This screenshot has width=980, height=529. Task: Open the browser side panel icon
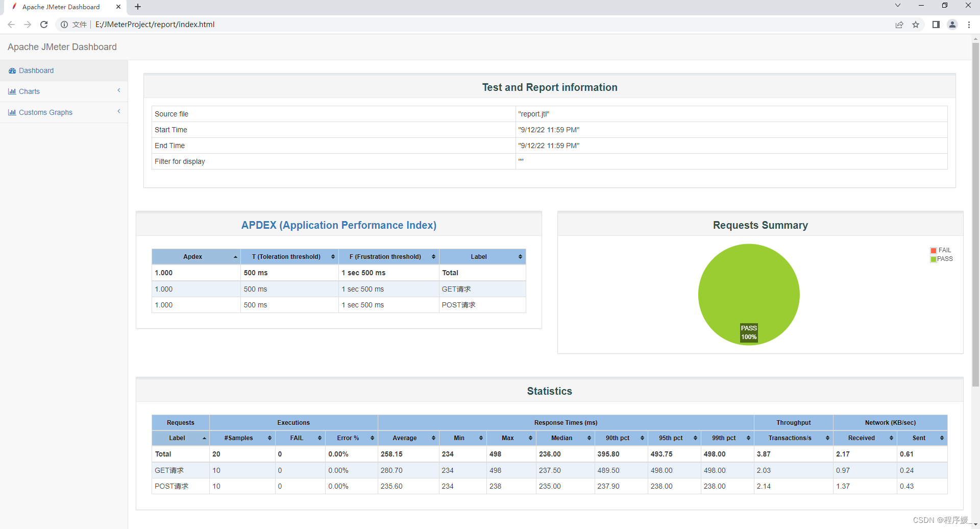[x=936, y=25]
